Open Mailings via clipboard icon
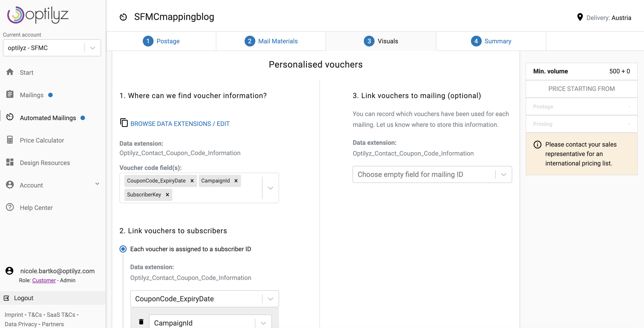 10,94
